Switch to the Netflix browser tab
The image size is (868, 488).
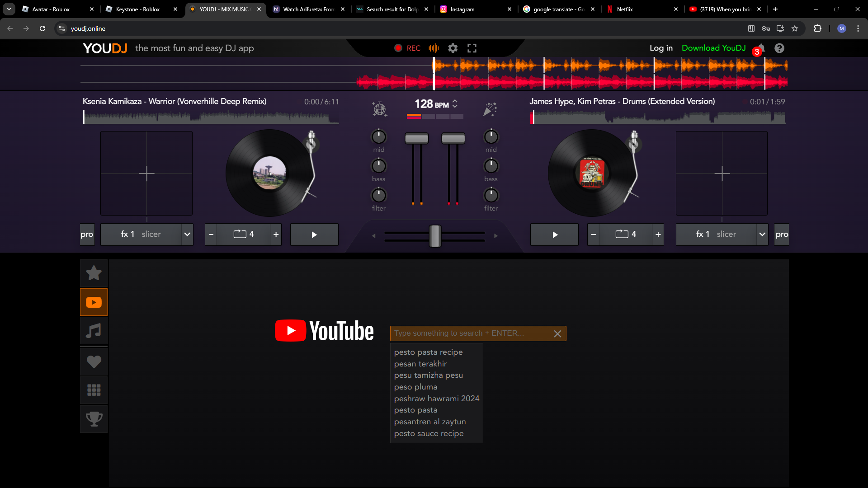(x=642, y=9)
